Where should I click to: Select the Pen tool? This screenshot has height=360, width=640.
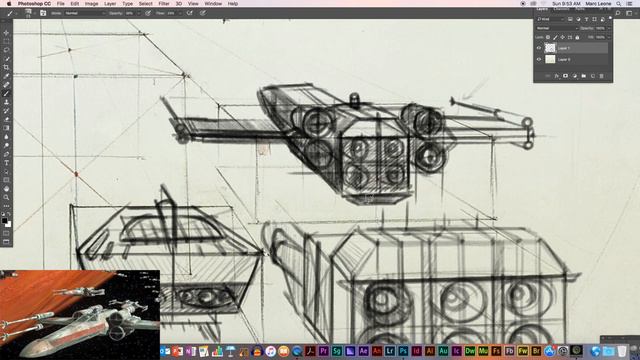click(x=6, y=154)
